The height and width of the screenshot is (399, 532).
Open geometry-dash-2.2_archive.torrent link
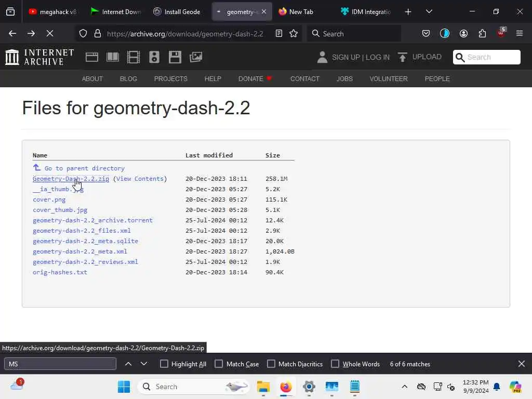(x=92, y=220)
